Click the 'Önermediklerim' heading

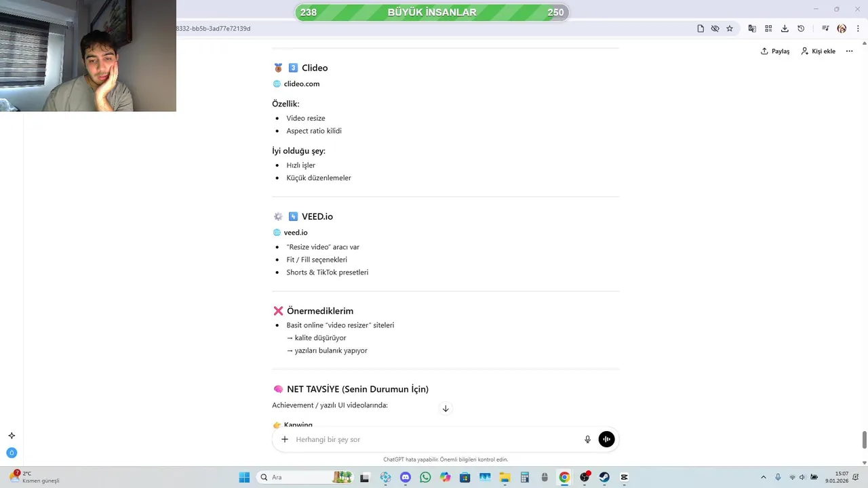coord(320,311)
